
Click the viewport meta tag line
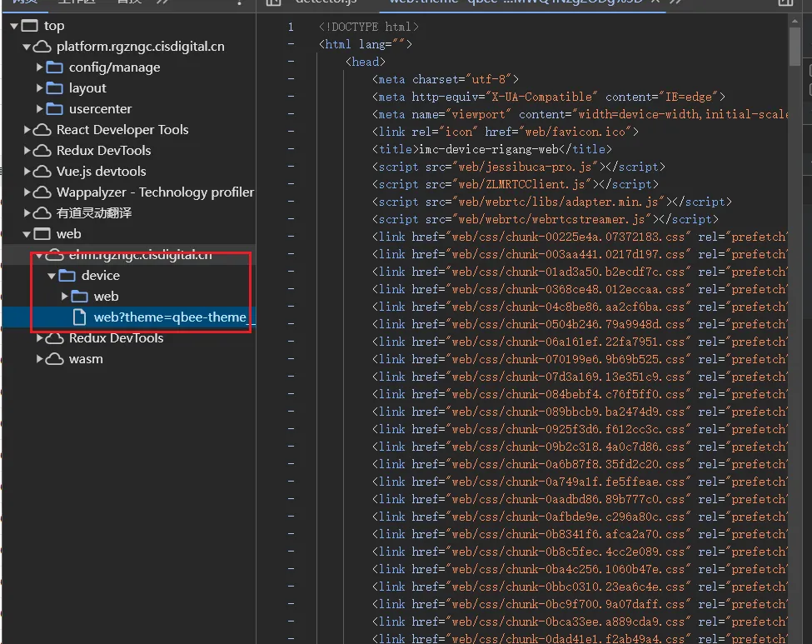click(x=580, y=114)
